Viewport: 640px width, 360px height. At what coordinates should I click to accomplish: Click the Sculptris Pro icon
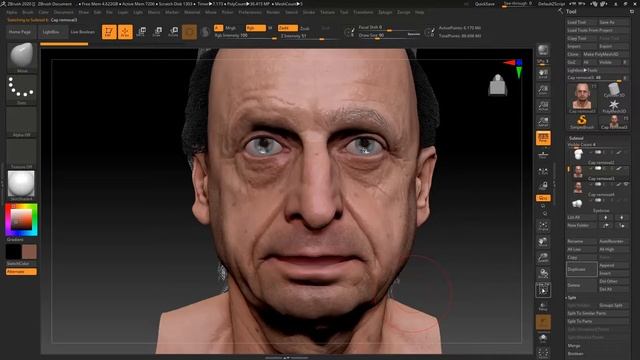pyautogui.click(x=205, y=31)
